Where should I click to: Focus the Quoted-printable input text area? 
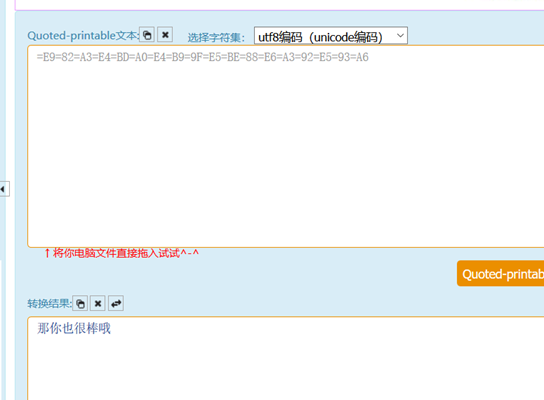click(x=286, y=146)
